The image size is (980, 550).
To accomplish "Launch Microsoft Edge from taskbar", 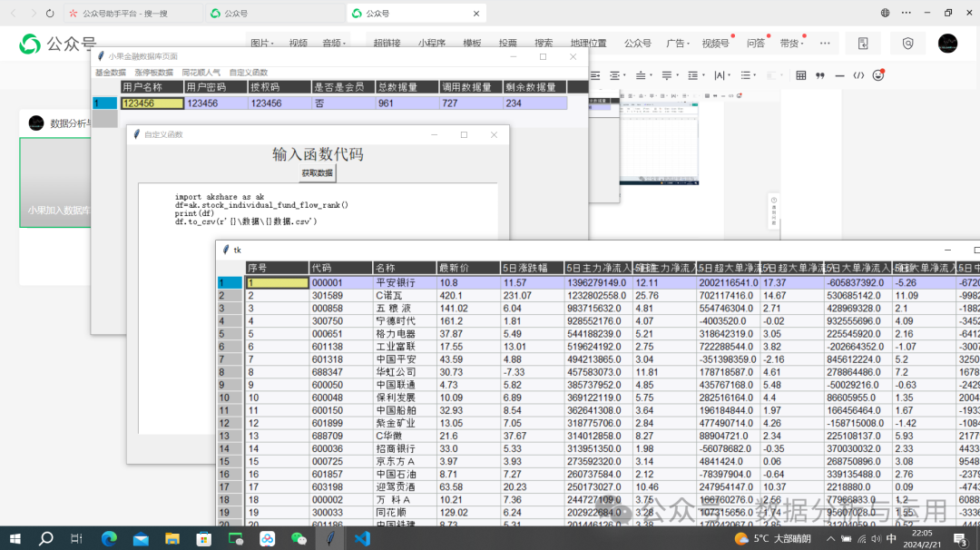I will click(x=110, y=538).
